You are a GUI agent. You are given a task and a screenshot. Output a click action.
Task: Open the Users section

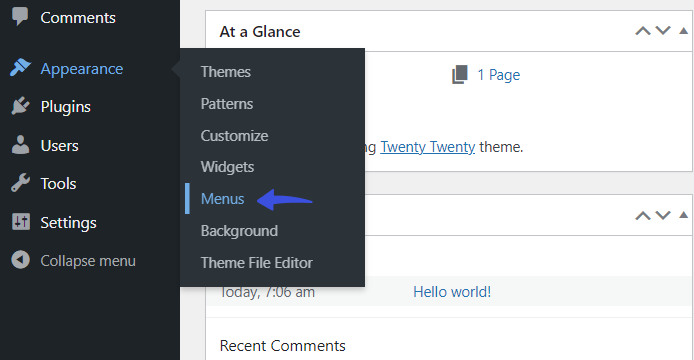point(59,146)
